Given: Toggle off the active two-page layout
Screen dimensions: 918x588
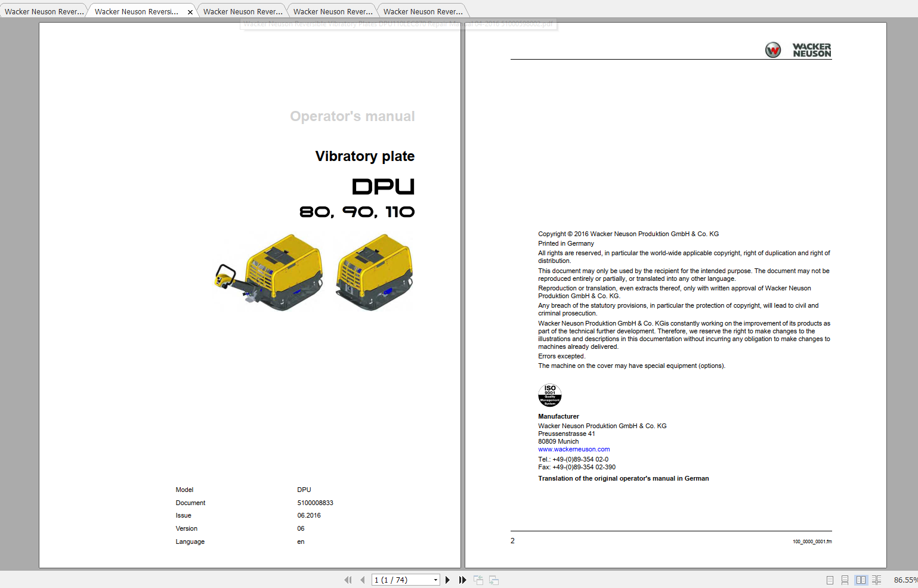Looking at the screenshot, I should [861, 579].
